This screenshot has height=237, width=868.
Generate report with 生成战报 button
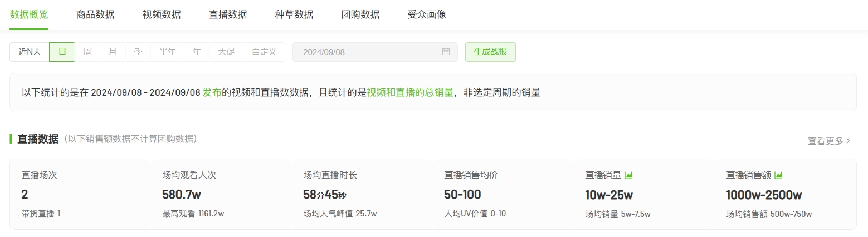(490, 52)
